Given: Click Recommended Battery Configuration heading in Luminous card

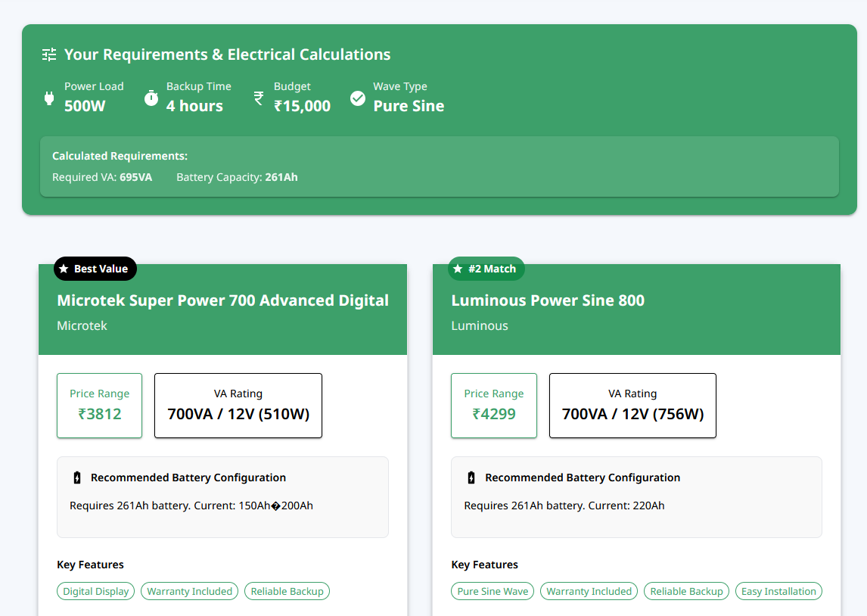Looking at the screenshot, I should tap(583, 478).
